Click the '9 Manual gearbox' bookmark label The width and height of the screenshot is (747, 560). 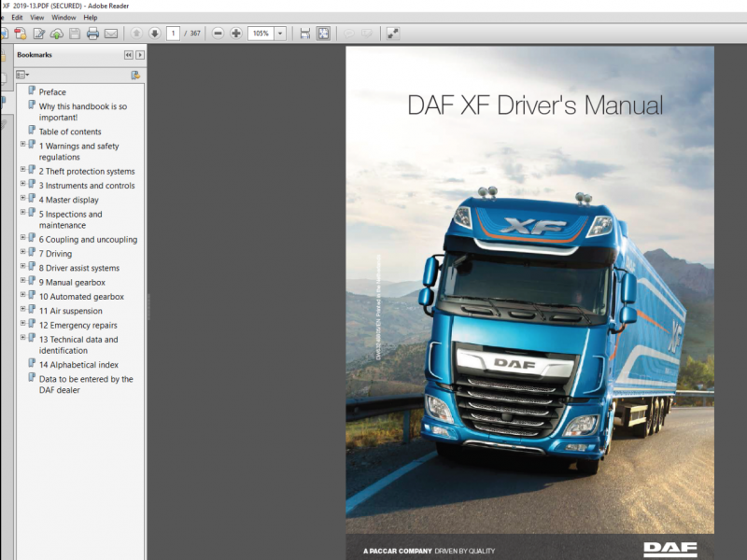[72, 283]
